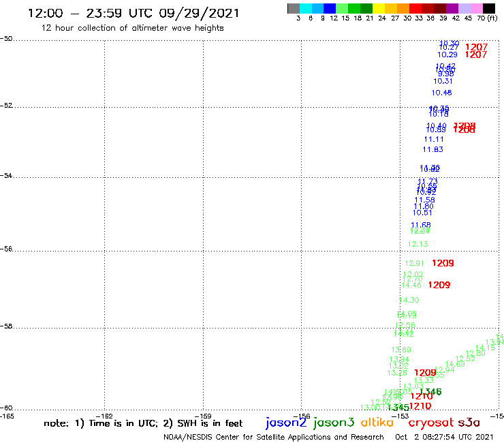The width and height of the screenshot is (504, 443).
Task: Click the blue 11.83 wave height value
Action: point(432,149)
